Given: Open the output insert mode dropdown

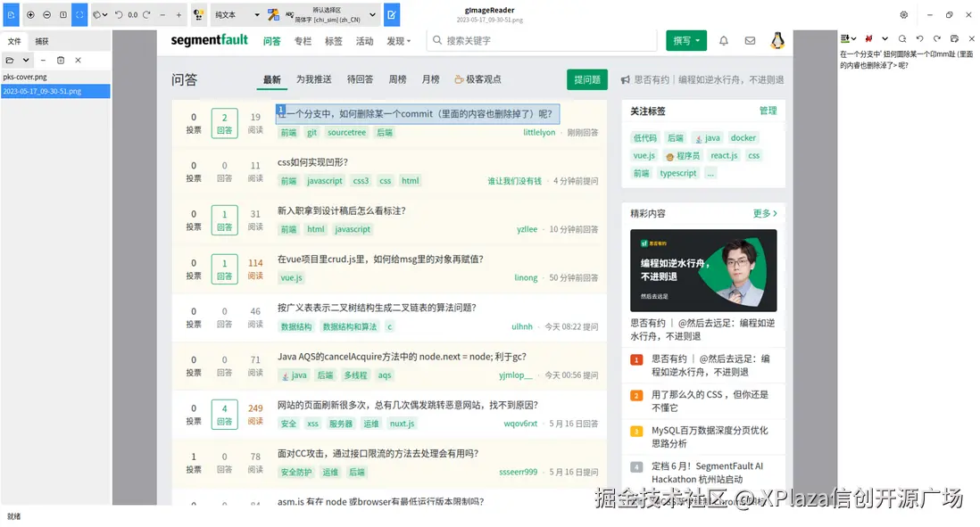Looking at the screenshot, I should pos(848,38).
